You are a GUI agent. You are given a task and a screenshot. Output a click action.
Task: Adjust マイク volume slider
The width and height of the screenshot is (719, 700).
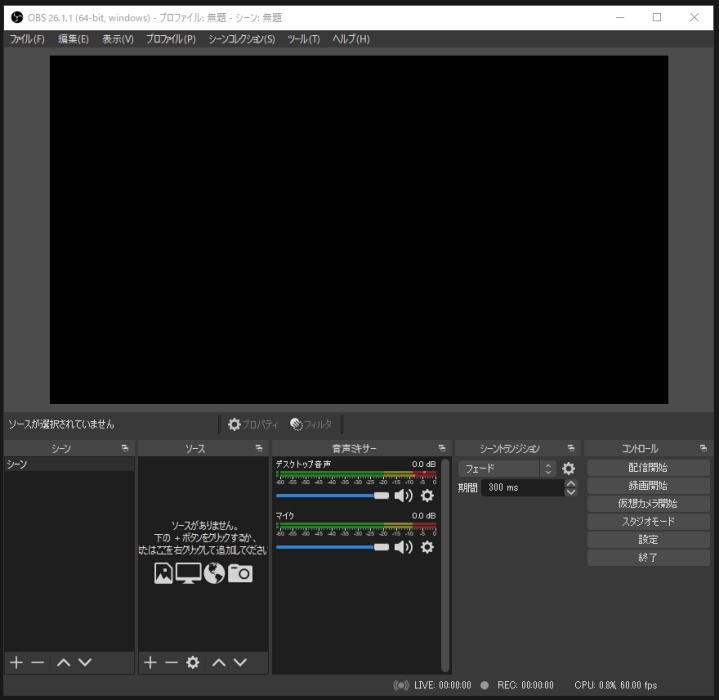[x=332, y=547]
